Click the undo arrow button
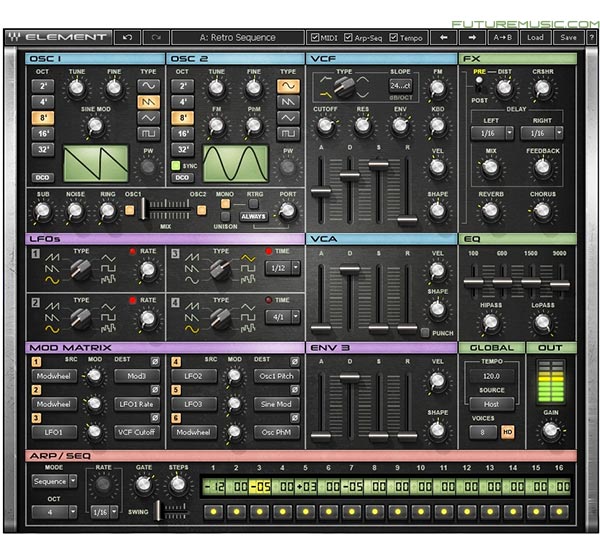This screenshot has width=600, height=560. 127,38
